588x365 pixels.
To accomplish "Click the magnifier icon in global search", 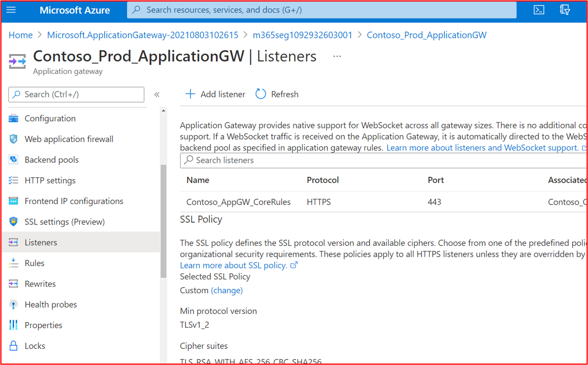I will pyautogui.click(x=136, y=10).
